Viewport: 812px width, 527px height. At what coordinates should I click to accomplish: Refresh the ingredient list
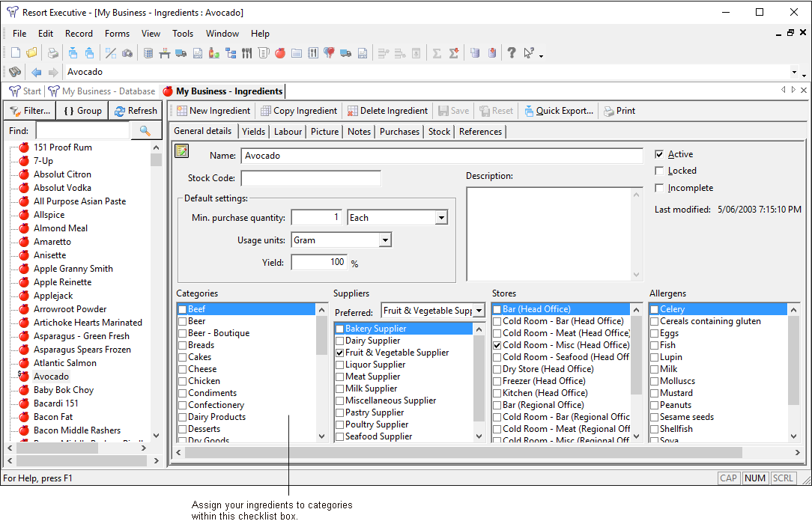click(x=136, y=111)
